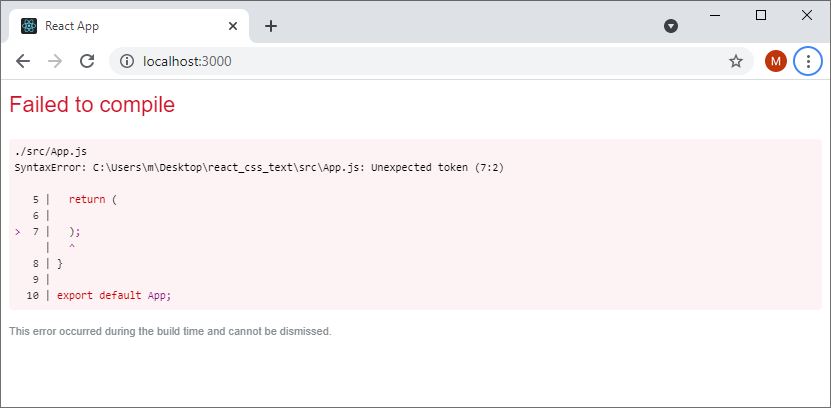Image resolution: width=831 pixels, height=408 pixels.
Task: Click the export default App code line
Action: pos(114,295)
